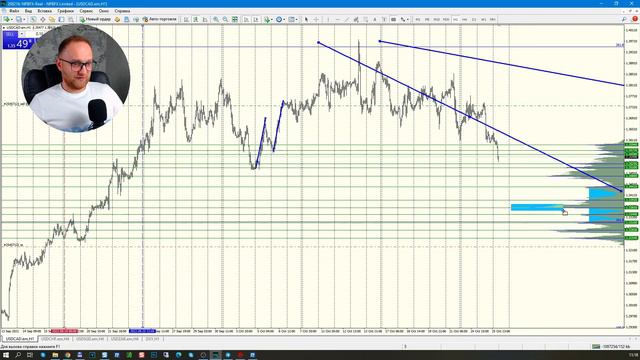This screenshot has width=640, height=360.
Task: Open the Файл menu
Action: [x=14, y=11]
